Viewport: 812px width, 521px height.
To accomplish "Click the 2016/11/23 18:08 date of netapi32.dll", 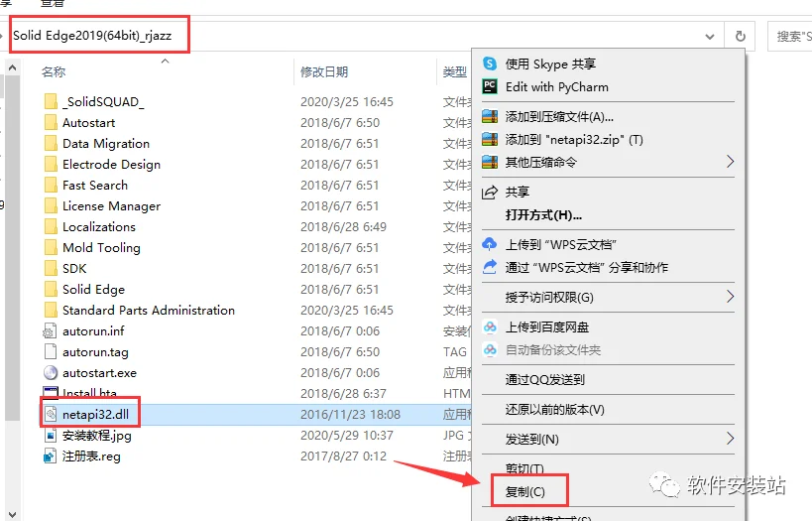I will (351, 414).
